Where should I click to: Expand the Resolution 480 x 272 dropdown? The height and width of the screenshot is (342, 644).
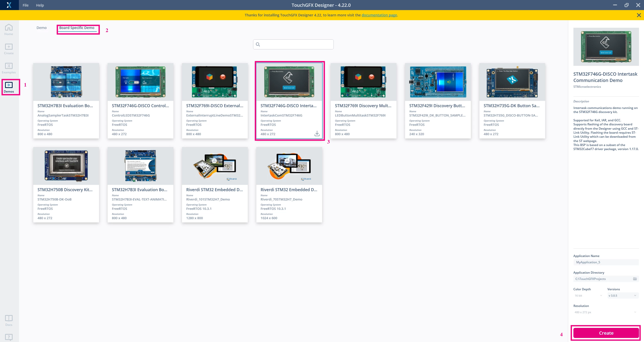[605, 312]
